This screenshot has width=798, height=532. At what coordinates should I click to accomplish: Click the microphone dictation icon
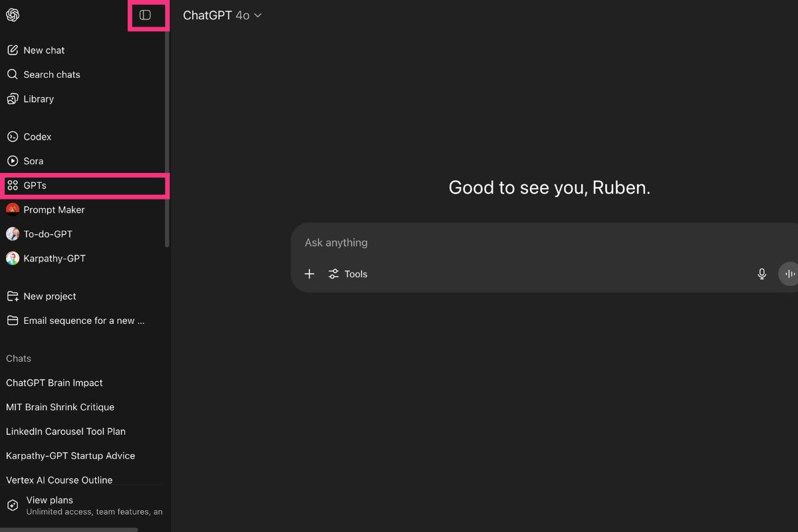pyautogui.click(x=762, y=274)
